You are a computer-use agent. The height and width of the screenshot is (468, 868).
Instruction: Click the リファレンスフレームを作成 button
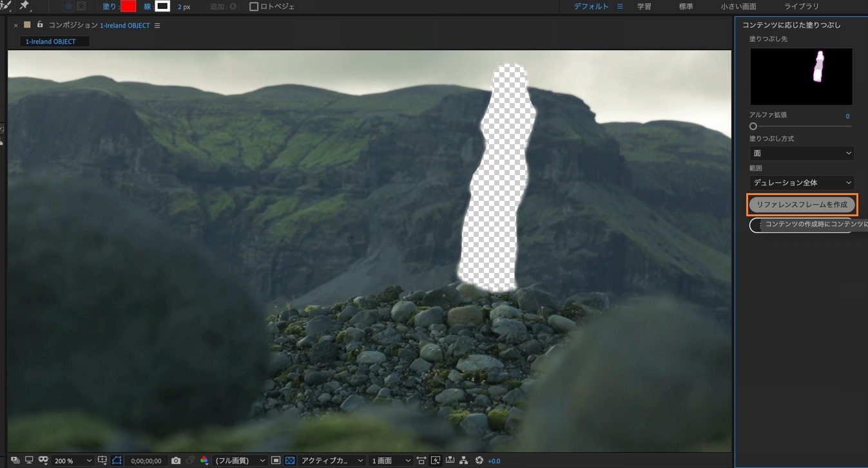tap(802, 205)
